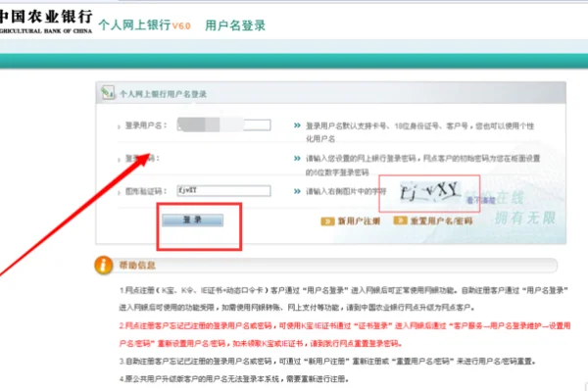
Task: Click the double-arrow icon beside captcha hint
Action: pyautogui.click(x=297, y=191)
